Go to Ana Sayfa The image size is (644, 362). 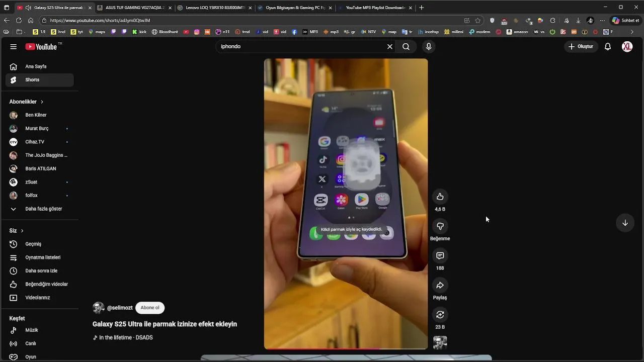pos(40,66)
